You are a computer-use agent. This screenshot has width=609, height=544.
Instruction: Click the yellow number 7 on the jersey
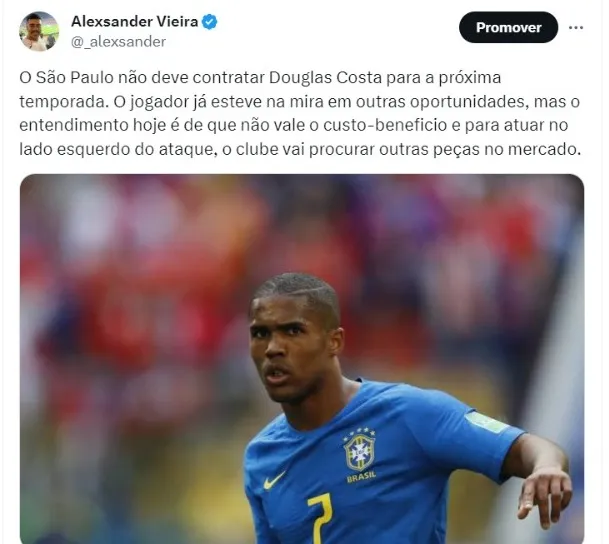pos(320,517)
